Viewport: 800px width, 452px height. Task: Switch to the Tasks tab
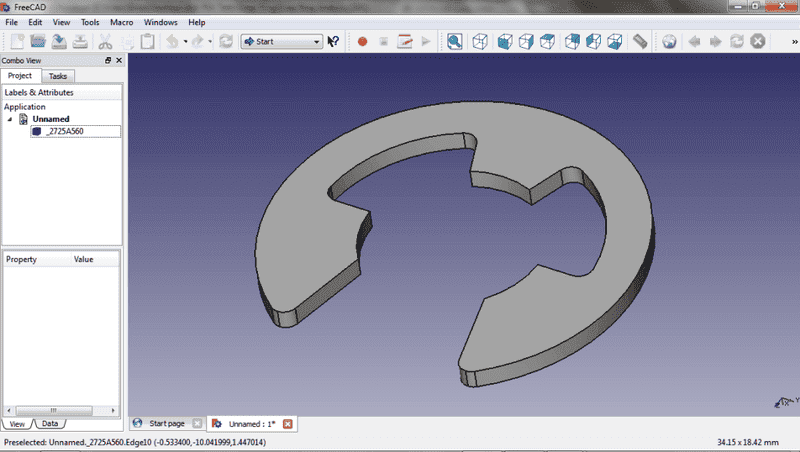pos(58,76)
